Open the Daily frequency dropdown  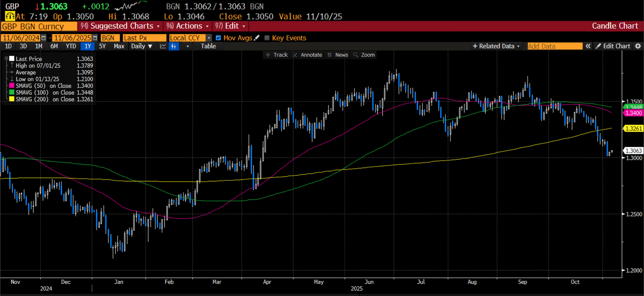(141, 46)
